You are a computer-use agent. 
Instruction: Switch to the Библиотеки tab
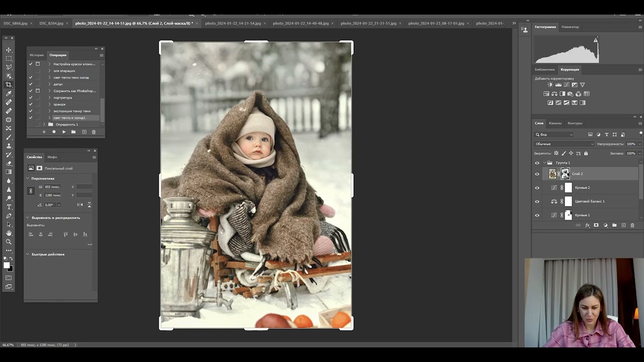click(x=545, y=69)
